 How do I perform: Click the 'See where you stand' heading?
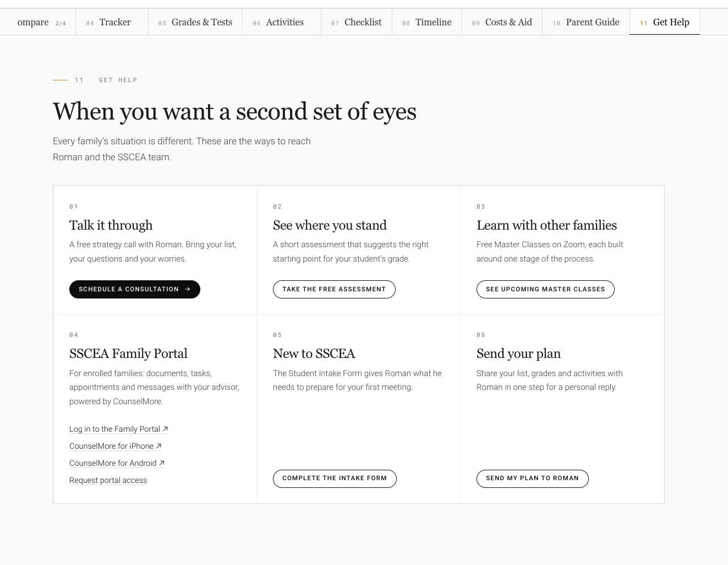tap(330, 225)
